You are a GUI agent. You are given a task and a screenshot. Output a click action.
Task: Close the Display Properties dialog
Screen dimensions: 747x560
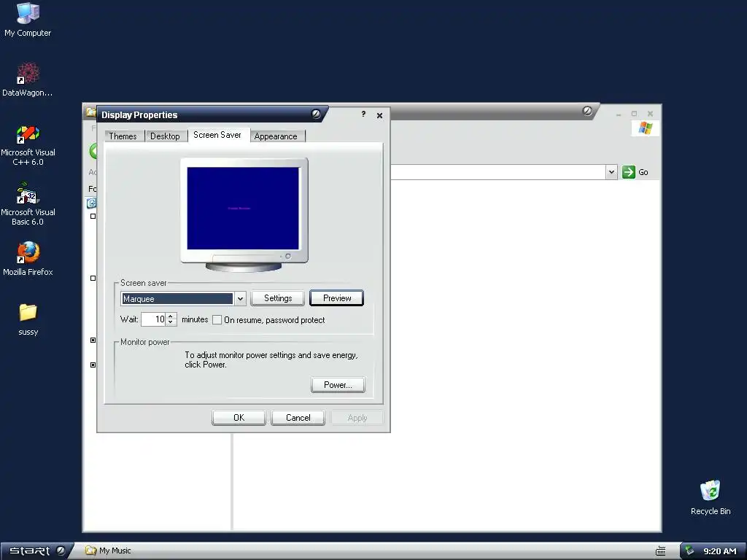379,115
